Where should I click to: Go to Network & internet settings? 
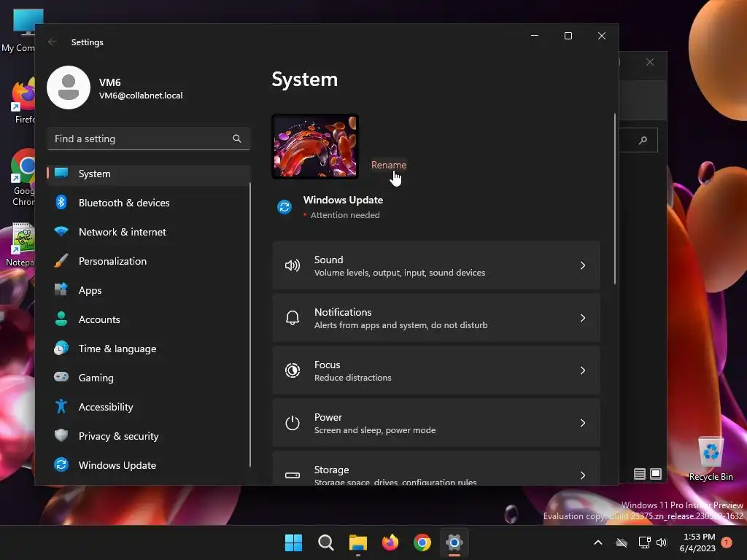coord(149,232)
